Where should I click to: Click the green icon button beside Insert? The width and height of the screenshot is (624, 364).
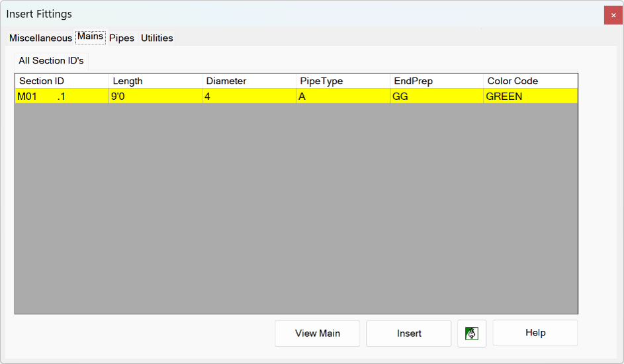472,334
